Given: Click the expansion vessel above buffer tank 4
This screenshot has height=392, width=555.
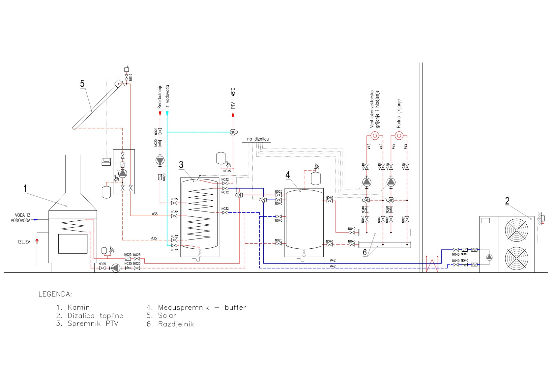Looking at the screenshot, I should 316,178.
